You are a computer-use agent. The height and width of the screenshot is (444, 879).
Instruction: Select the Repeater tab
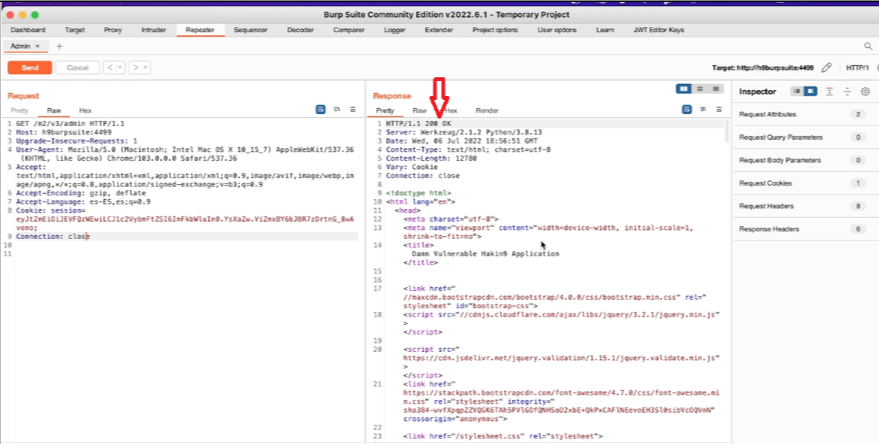point(200,30)
